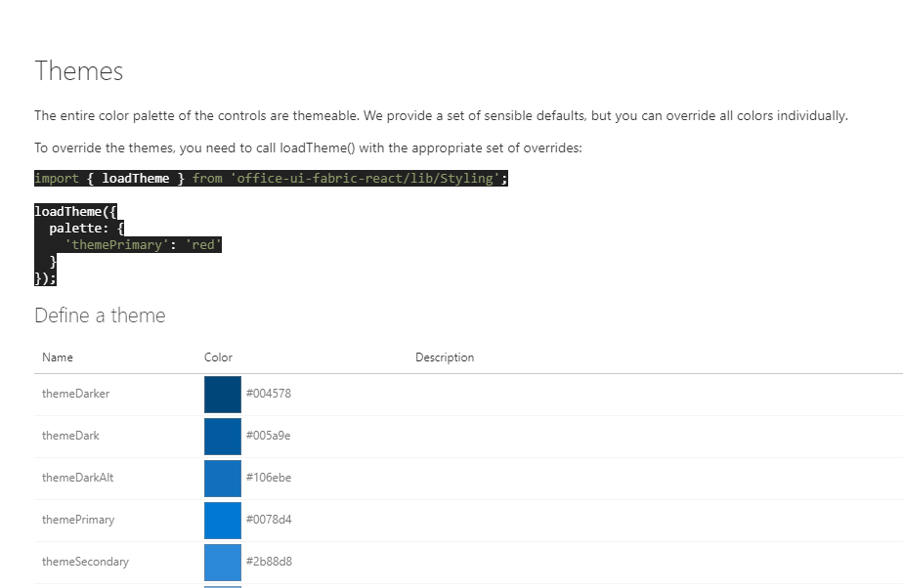Image resolution: width=903 pixels, height=588 pixels.
Task: Click the closing }); code line
Action: [x=46, y=278]
